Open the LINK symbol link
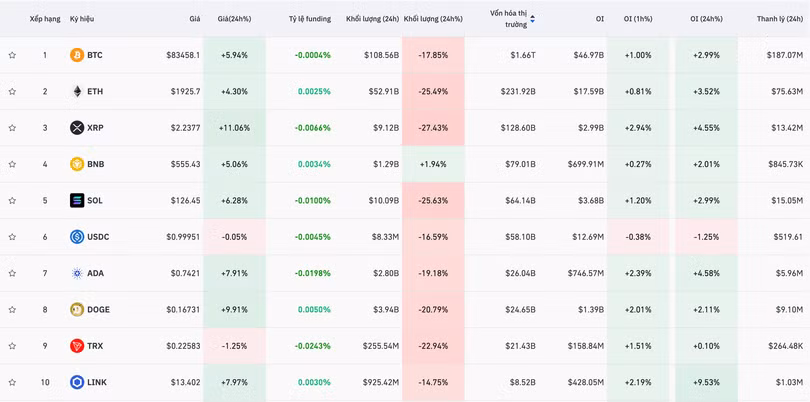The width and height of the screenshot is (810, 402). (96, 382)
